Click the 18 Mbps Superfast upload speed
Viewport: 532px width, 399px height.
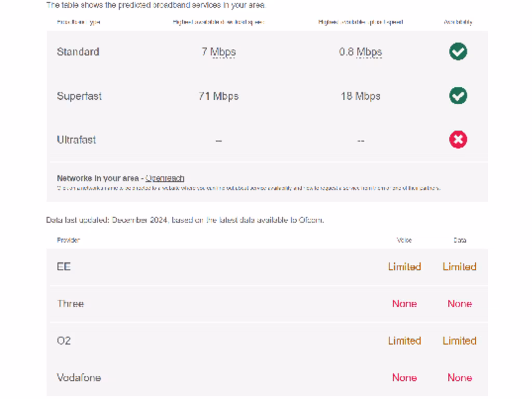point(361,96)
